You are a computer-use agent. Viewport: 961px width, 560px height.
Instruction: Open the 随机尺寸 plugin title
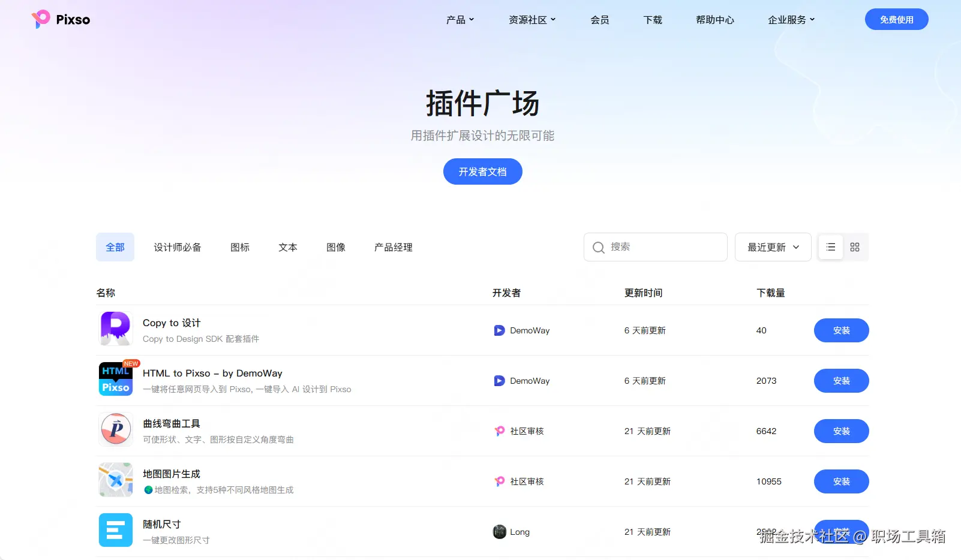(162, 525)
